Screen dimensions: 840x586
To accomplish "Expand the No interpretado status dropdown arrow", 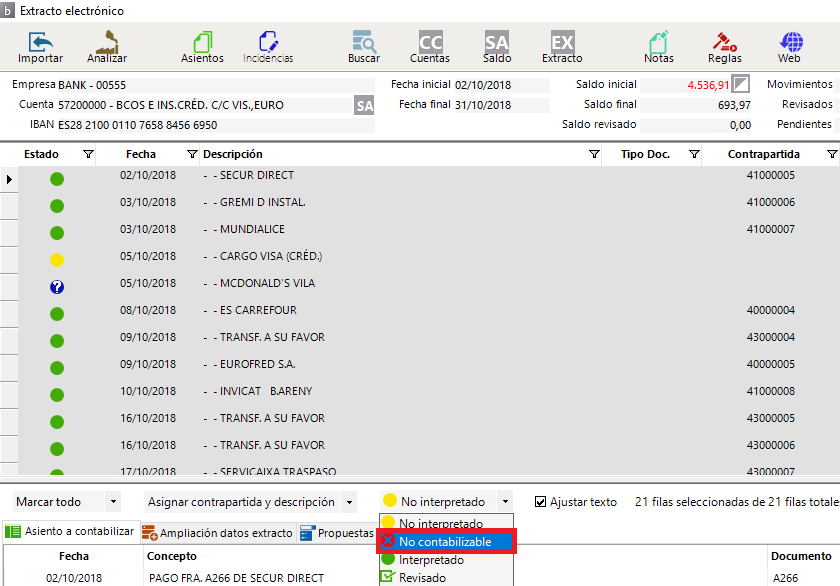I will click(x=505, y=502).
